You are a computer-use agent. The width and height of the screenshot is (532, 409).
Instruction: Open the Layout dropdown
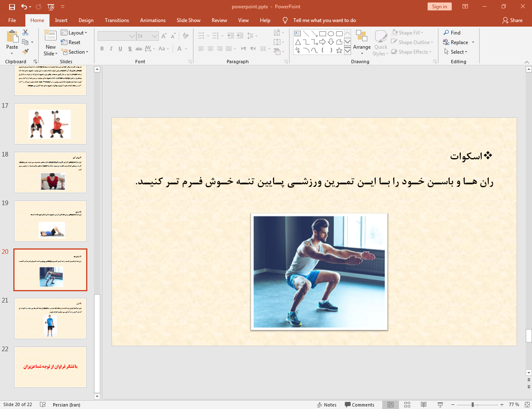click(74, 32)
